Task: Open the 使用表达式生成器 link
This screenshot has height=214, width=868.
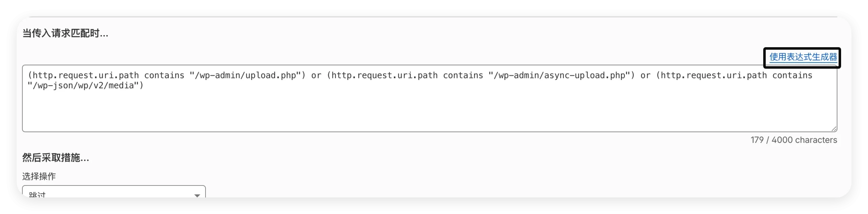Action: pyautogui.click(x=803, y=57)
